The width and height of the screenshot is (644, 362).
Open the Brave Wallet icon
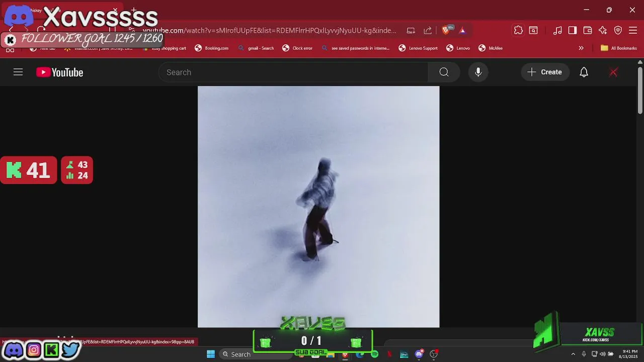588,31
